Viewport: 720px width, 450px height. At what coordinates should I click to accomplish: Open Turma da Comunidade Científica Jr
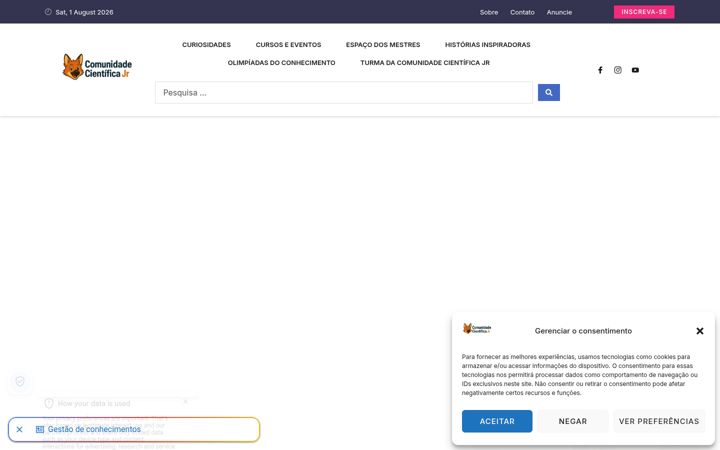click(x=425, y=62)
